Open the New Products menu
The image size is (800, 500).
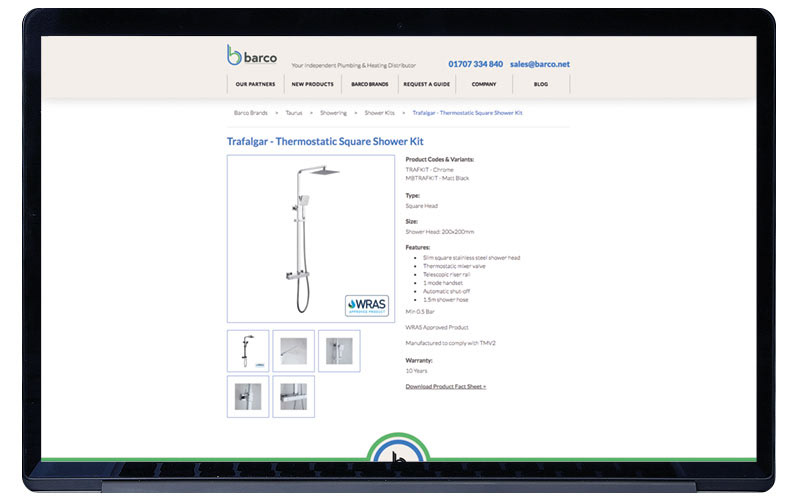pos(313,84)
